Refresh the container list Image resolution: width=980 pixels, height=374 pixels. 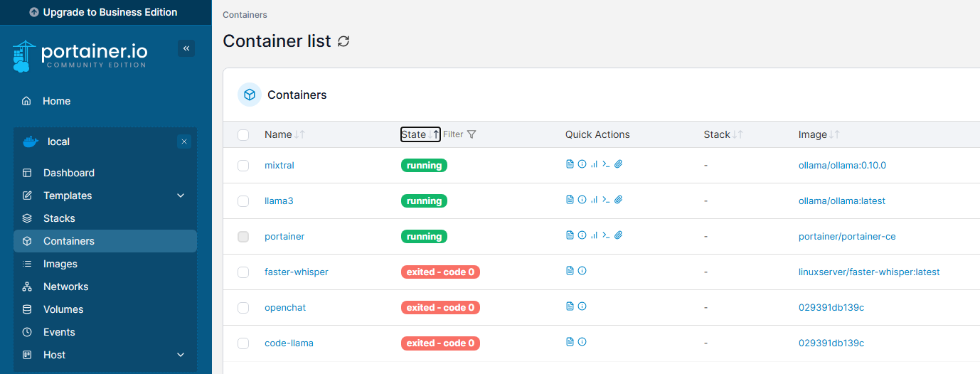tap(343, 41)
